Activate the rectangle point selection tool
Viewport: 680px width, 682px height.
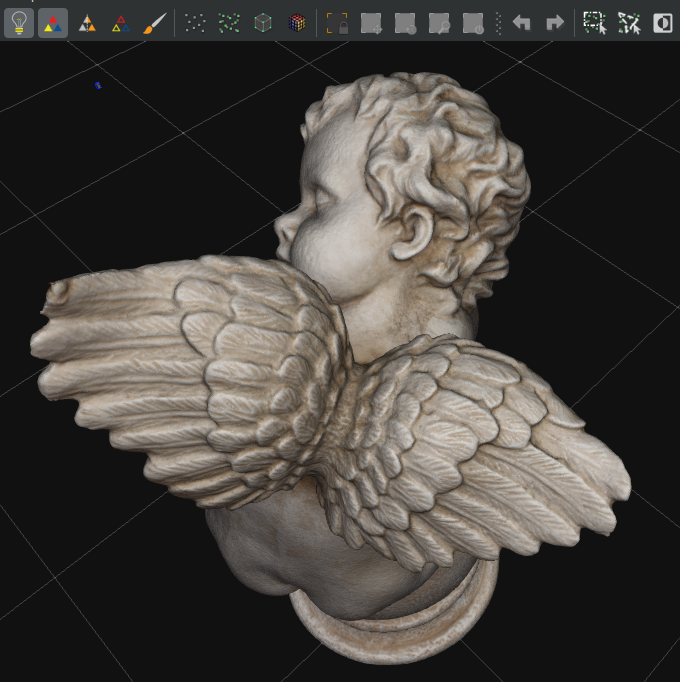click(x=595, y=23)
